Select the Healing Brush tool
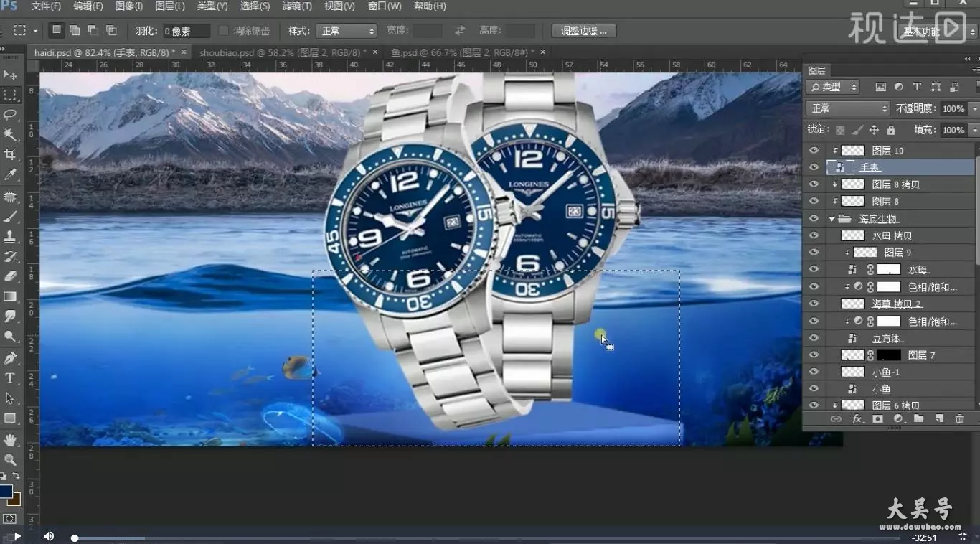Viewport: 980px width, 544px height. (10, 197)
